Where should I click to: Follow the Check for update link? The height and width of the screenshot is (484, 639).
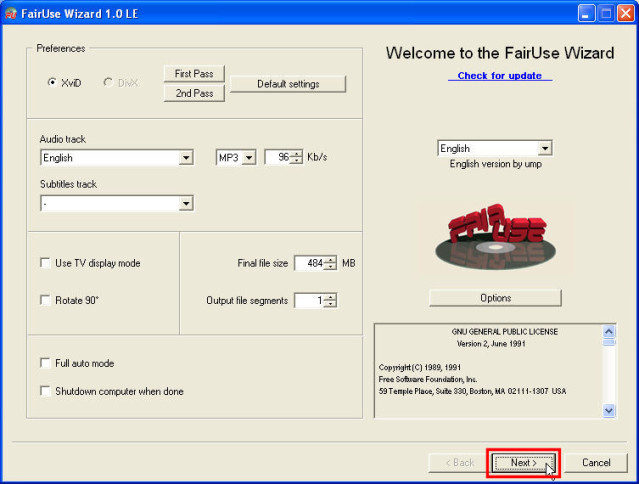499,76
